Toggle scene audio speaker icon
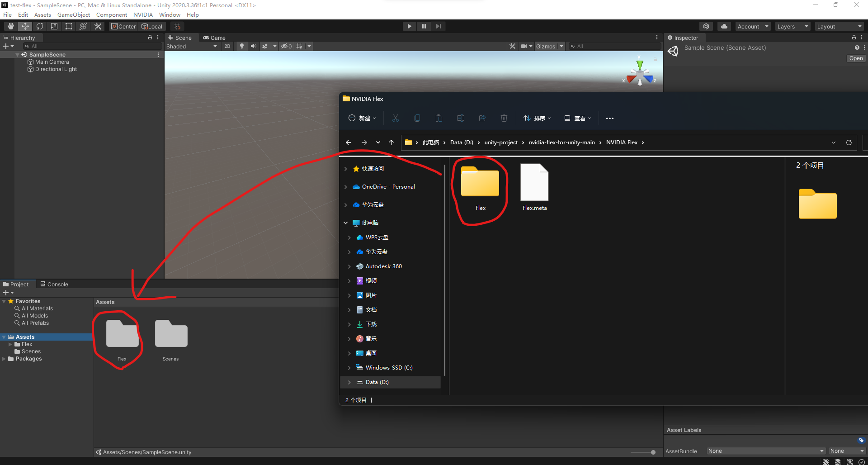This screenshot has height=465, width=868. tap(253, 46)
